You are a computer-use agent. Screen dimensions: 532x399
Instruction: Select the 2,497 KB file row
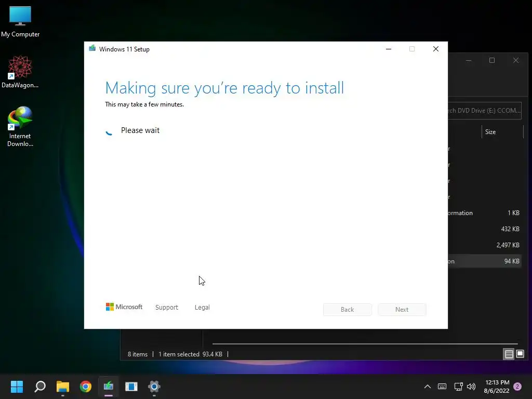(x=485, y=245)
